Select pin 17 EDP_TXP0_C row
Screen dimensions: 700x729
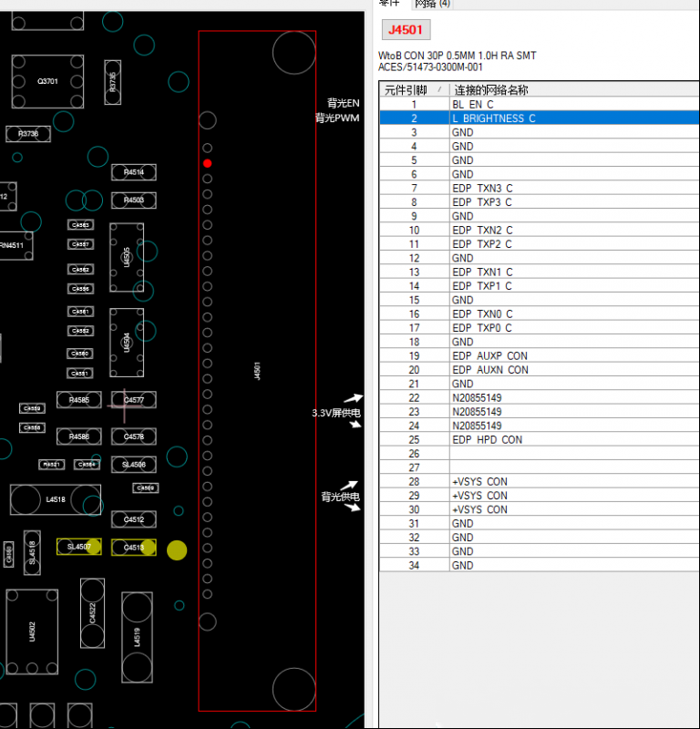[539, 328]
